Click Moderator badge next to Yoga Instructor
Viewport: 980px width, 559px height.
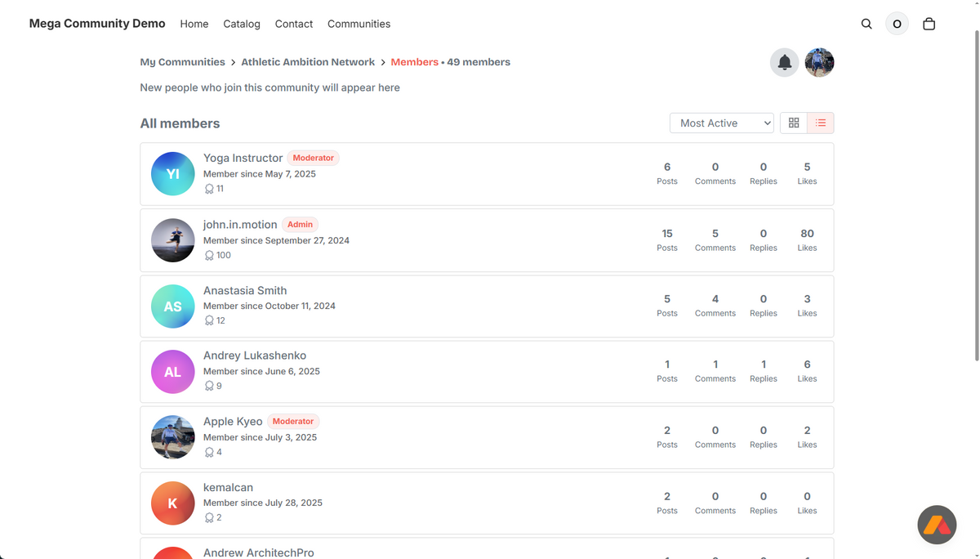point(313,158)
